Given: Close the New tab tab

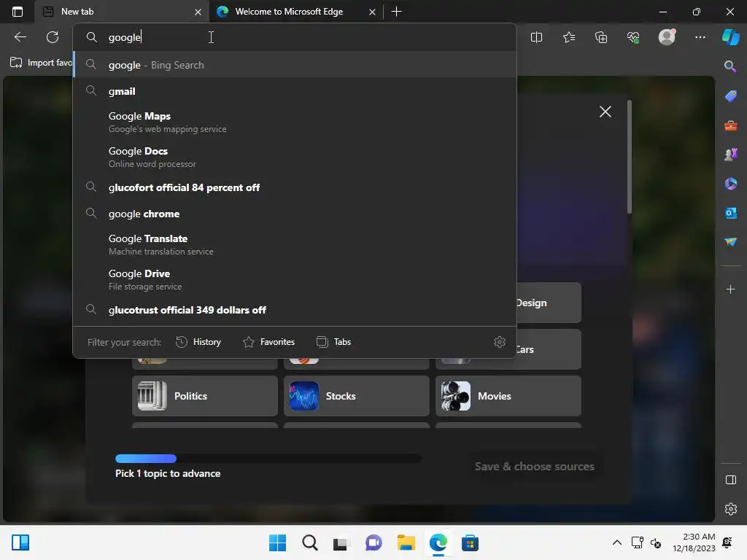Looking at the screenshot, I should click(198, 12).
